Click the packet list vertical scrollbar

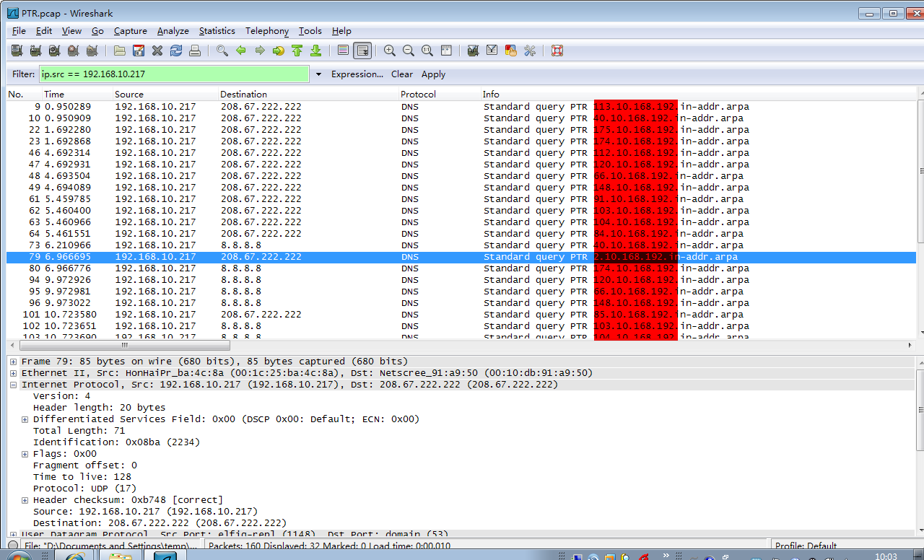pos(920,216)
